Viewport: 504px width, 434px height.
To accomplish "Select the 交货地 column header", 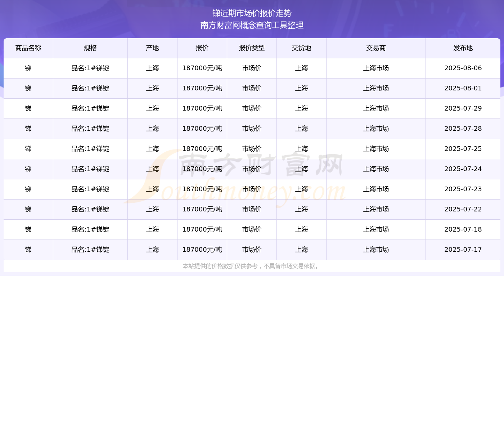I will pos(301,48).
